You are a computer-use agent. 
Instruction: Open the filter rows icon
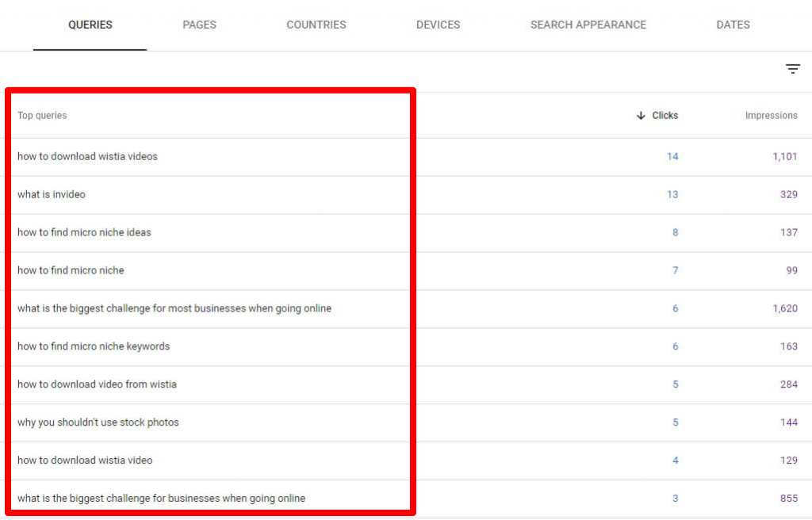pos(792,69)
